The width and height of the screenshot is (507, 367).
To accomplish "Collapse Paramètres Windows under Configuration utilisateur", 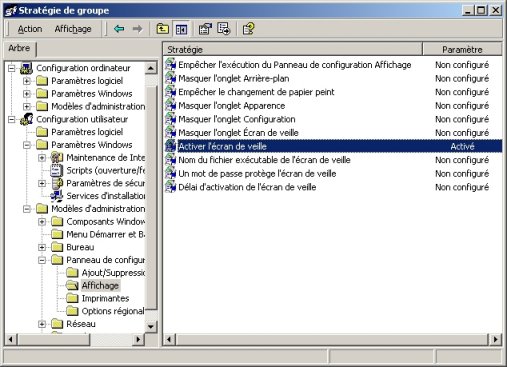I will pyautogui.click(x=27, y=145).
